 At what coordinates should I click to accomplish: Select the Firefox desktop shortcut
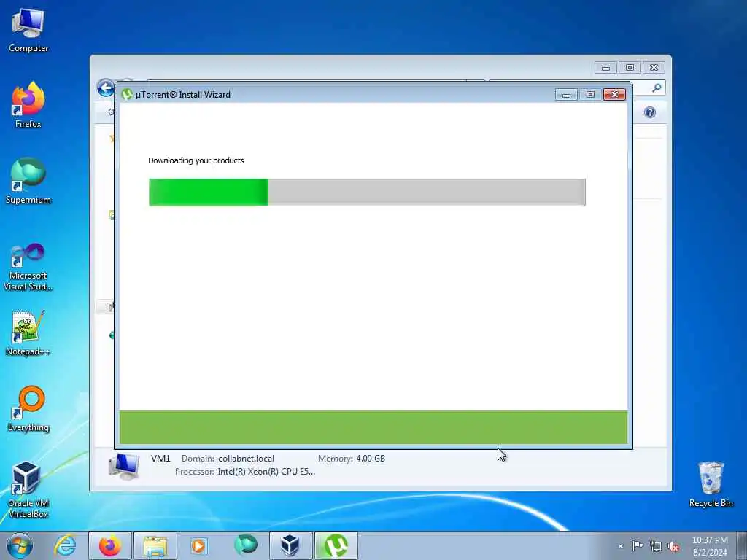pyautogui.click(x=28, y=104)
